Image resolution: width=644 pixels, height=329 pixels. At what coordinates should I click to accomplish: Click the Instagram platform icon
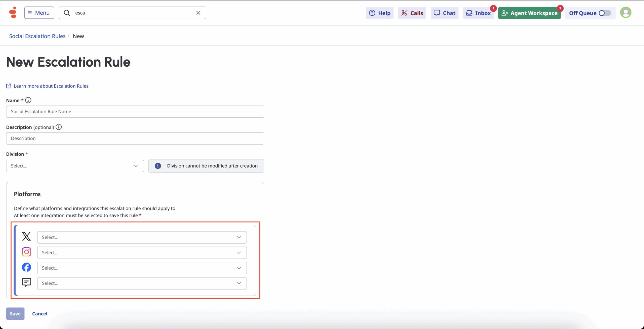click(x=26, y=252)
